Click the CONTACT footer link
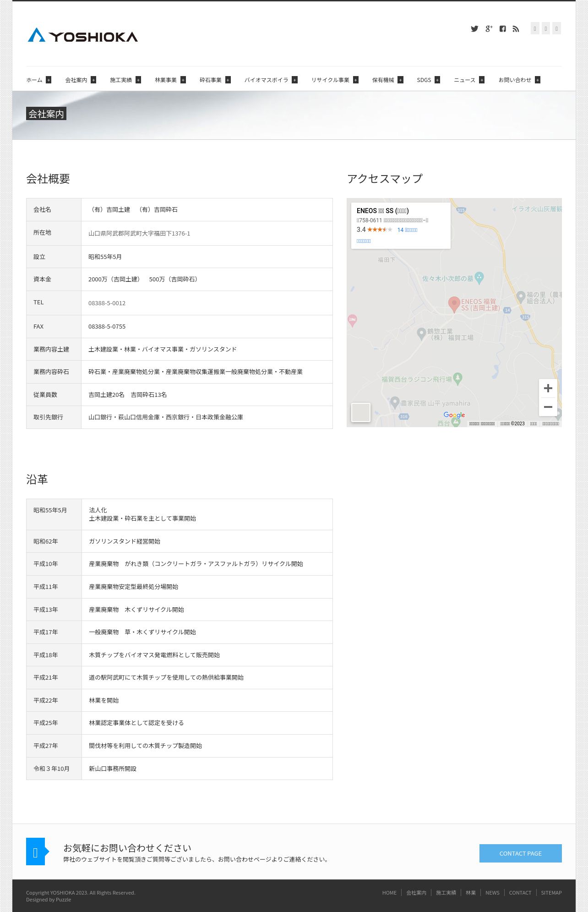Image resolution: width=588 pixels, height=912 pixels. pos(520,892)
